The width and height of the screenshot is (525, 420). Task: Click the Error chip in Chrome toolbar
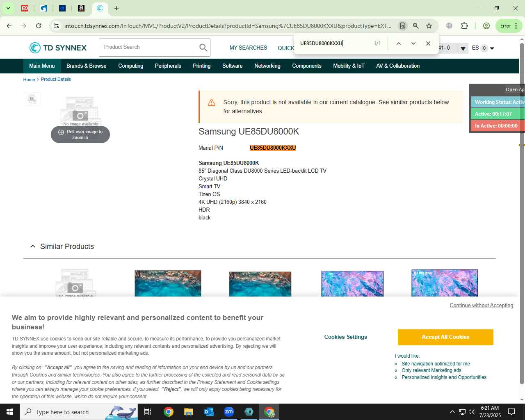pyautogui.click(x=509, y=26)
